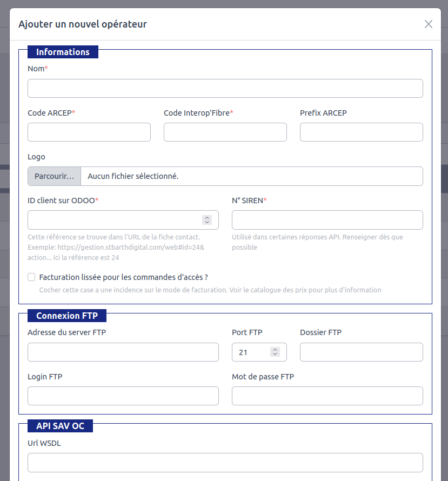Screen dimensions: 448x481
Task: Click the Mot de passe FTP field
Action: pos(327,396)
